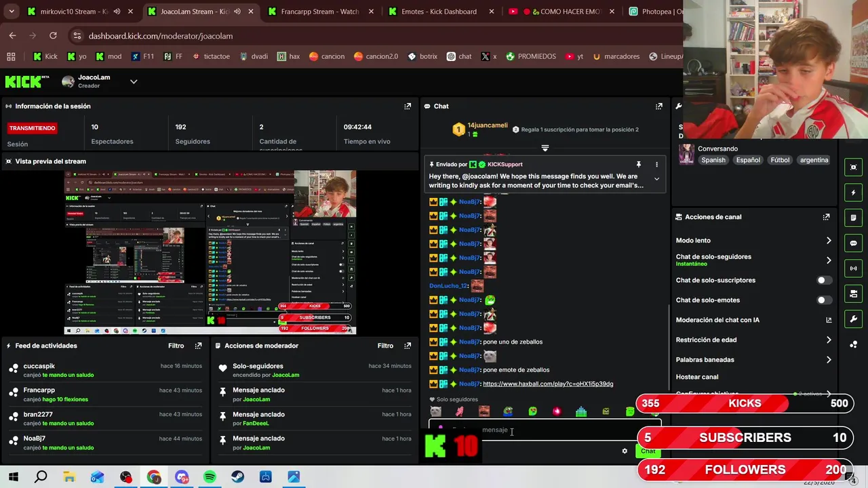Pop out the Información de la sesión panel

[x=408, y=106]
